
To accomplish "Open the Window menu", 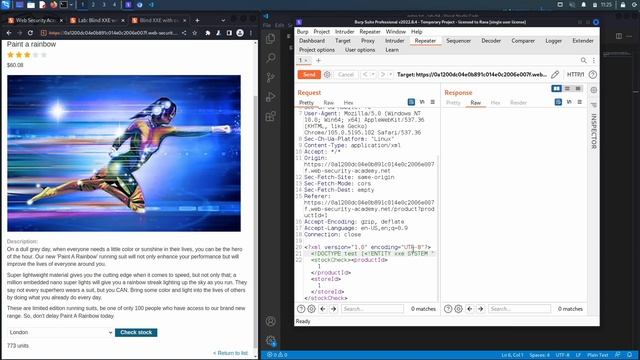I will pos(396,31).
